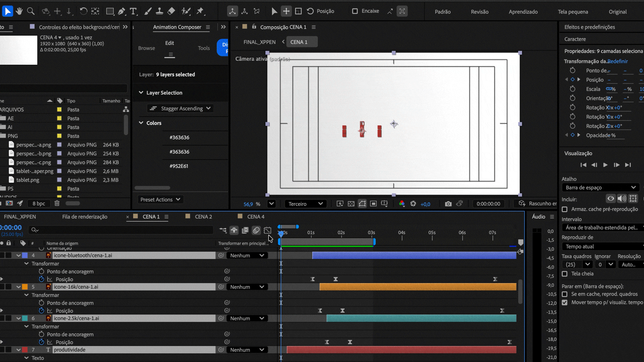Select the Rotation tool
This screenshot has height=362, width=644.
tap(83, 11)
